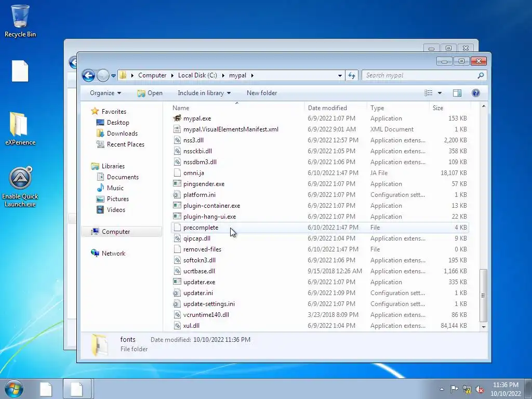Image resolution: width=532 pixels, height=399 pixels.
Task: Sort by the Type column header
Action: [x=377, y=108]
